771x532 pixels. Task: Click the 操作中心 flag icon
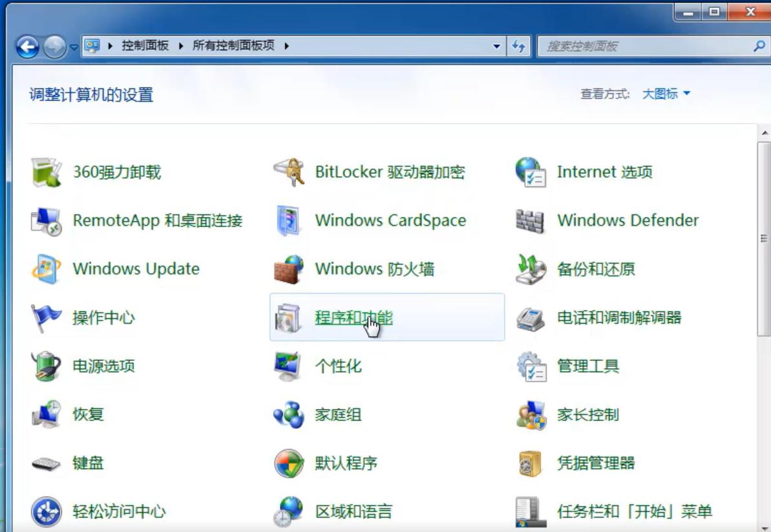[47, 317]
